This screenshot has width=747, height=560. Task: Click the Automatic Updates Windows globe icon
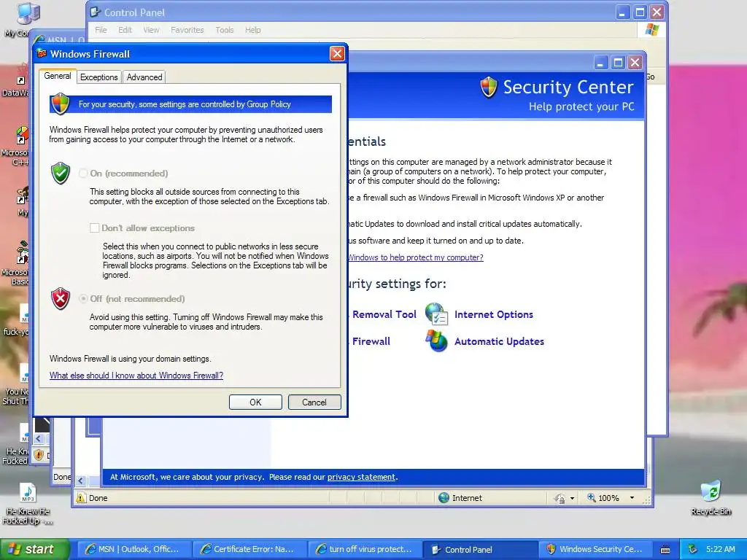point(436,341)
